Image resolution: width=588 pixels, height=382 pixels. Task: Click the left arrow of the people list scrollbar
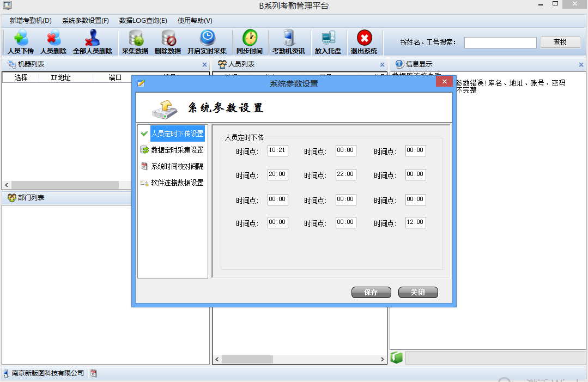pos(217,359)
